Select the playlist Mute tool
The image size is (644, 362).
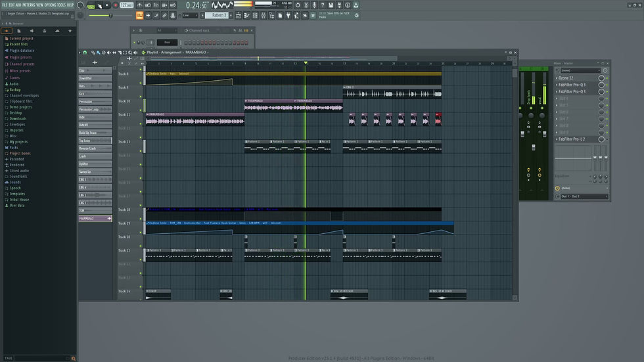coord(109,53)
